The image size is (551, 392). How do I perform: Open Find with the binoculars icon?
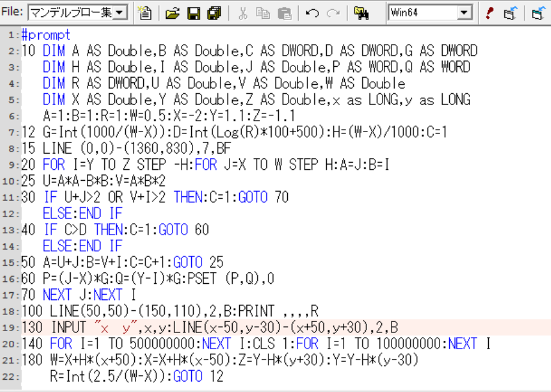pyautogui.click(x=361, y=13)
